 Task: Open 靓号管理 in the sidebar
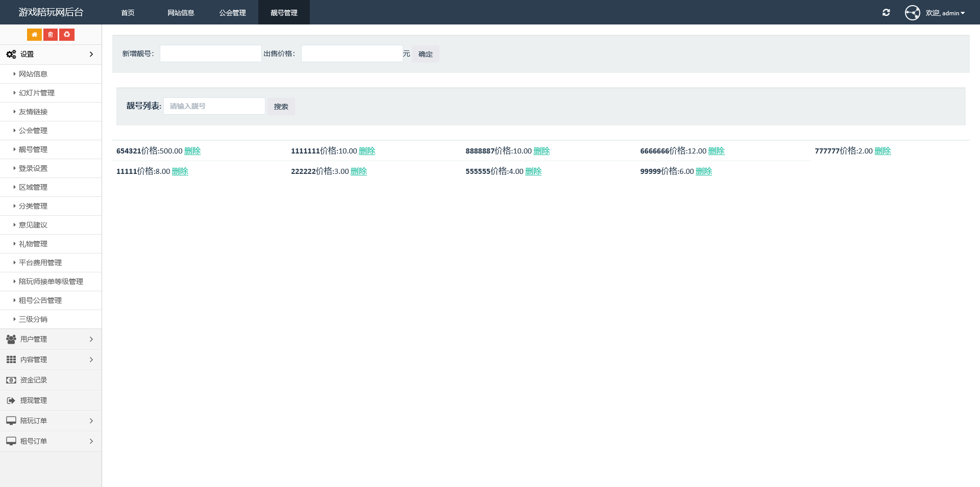tap(51, 149)
